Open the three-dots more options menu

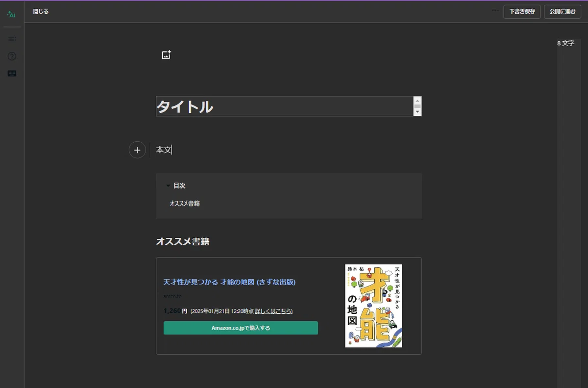coord(495,11)
